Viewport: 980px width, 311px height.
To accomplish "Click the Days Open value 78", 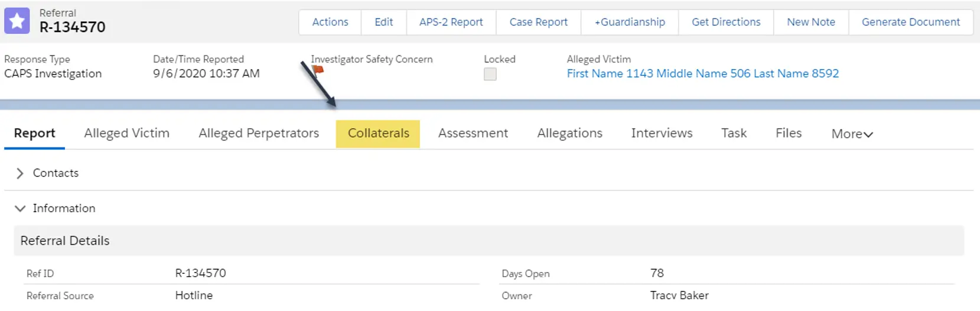I will click(x=657, y=273).
